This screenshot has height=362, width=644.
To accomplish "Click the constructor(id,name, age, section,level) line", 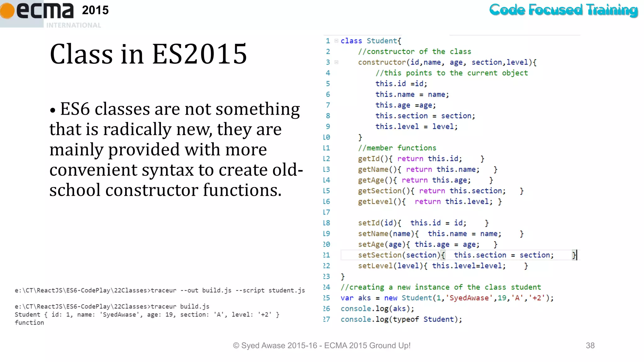I will coord(447,62).
